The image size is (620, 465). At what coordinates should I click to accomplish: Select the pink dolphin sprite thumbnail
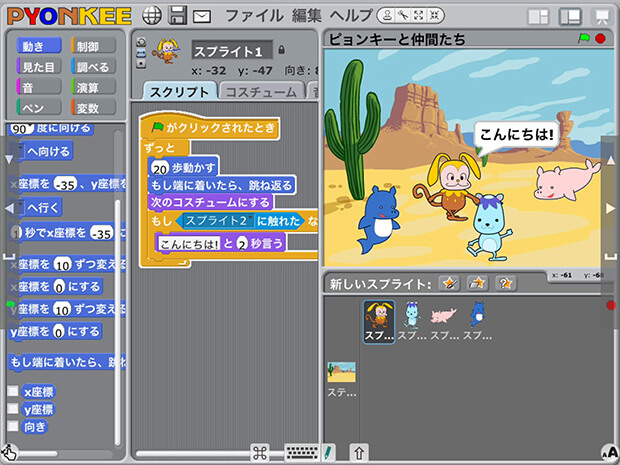click(x=444, y=322)
